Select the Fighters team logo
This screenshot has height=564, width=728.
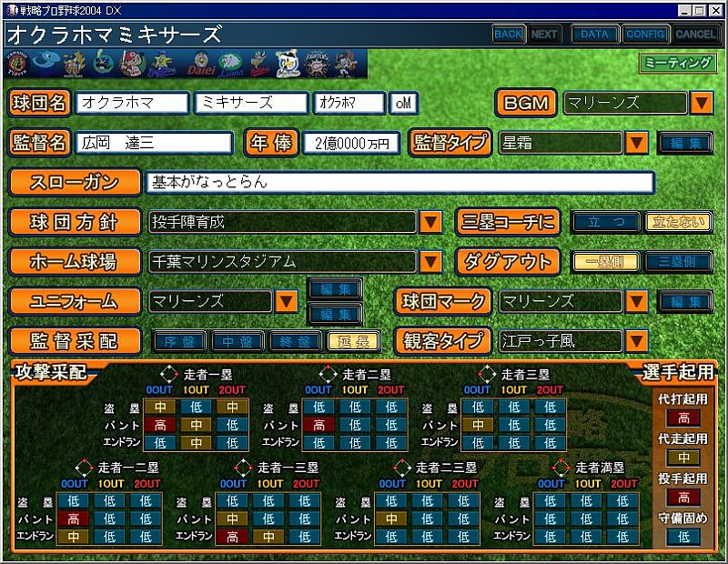[317, 64]
